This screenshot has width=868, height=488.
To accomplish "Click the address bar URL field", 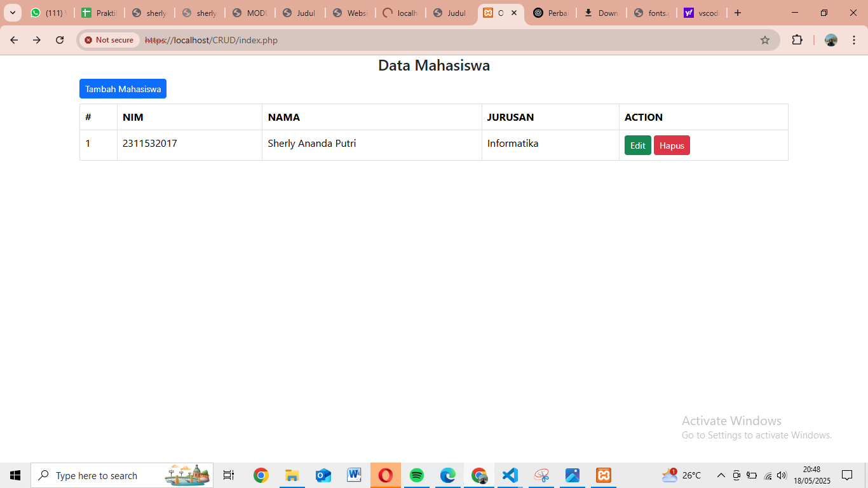I will [x=445, y=40].
